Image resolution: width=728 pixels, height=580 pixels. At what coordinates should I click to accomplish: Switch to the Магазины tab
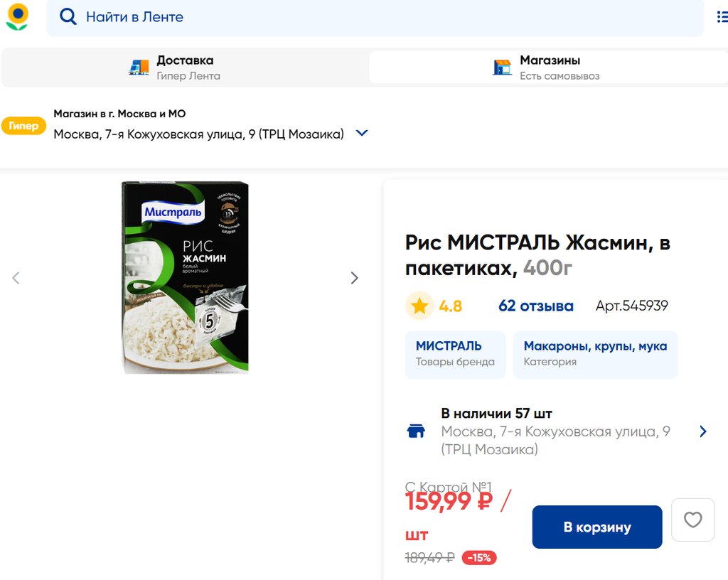[548, 68]
